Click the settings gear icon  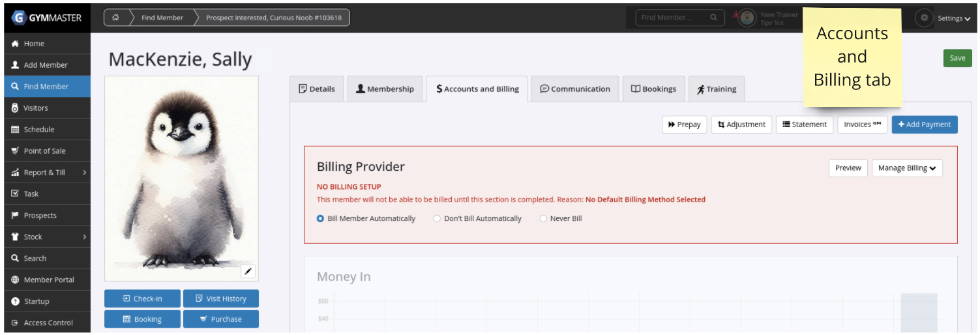923,18
